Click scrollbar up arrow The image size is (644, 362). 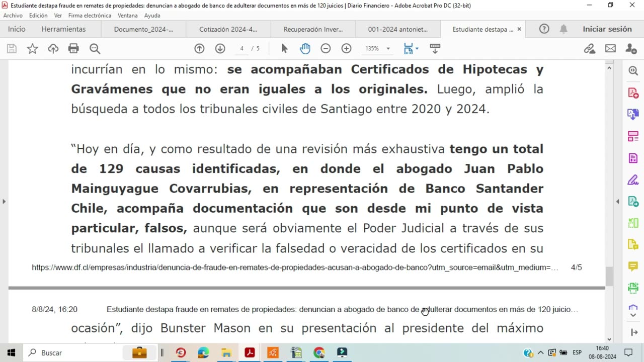[x=609, y=68]
